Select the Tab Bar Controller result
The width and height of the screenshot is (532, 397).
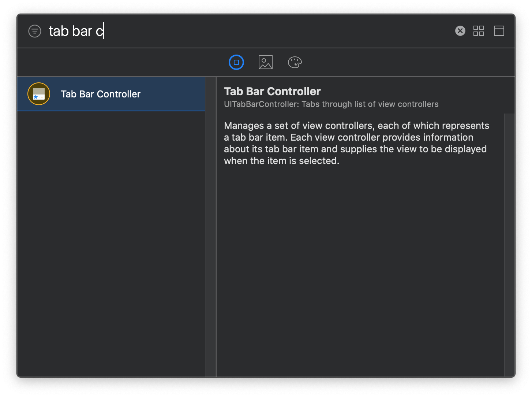[x=101, y=94]
